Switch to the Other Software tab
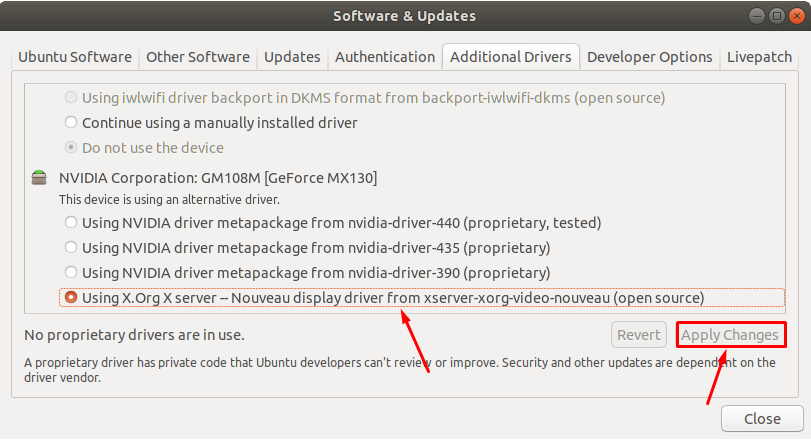This screenshot has height=441, width=811. pos(198,57)
